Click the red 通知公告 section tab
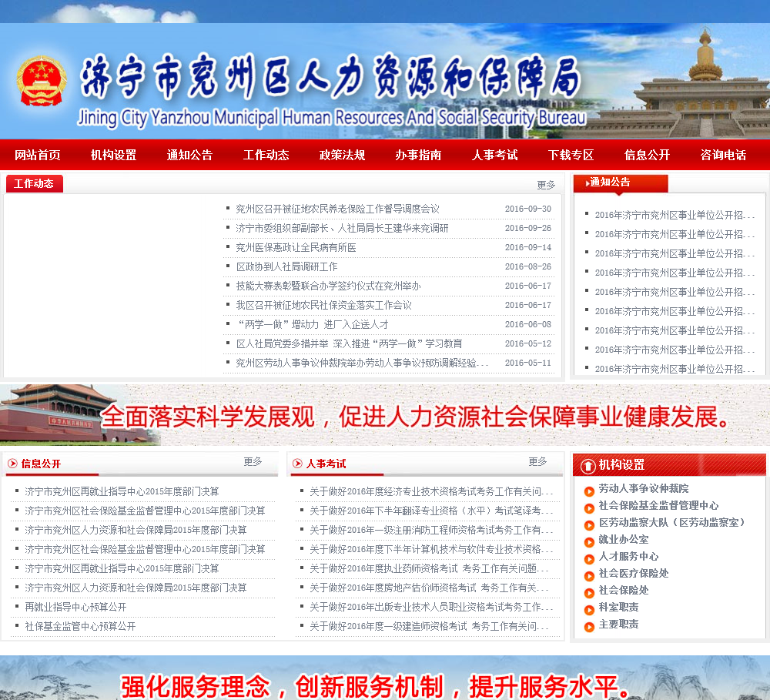 (621, 183)
